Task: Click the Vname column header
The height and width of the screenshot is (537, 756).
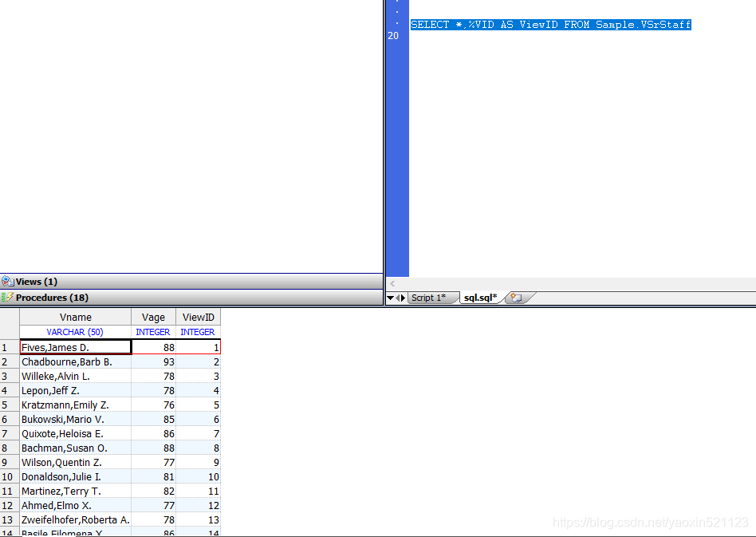Action: coord(75,317)
